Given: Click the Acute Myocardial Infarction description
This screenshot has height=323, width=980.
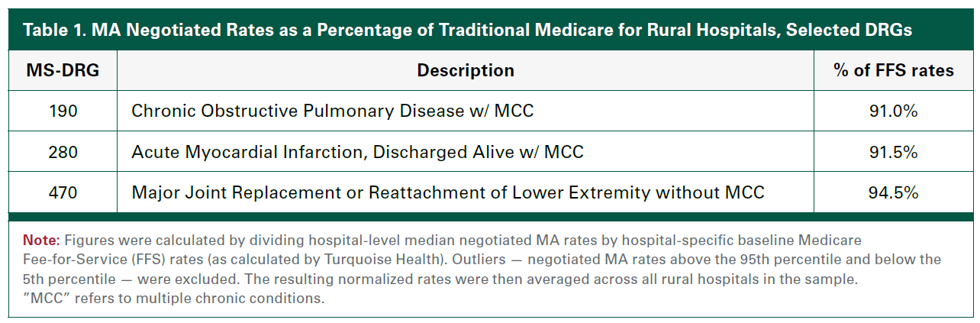Looking at the screenshot, I should click(357, 152).
